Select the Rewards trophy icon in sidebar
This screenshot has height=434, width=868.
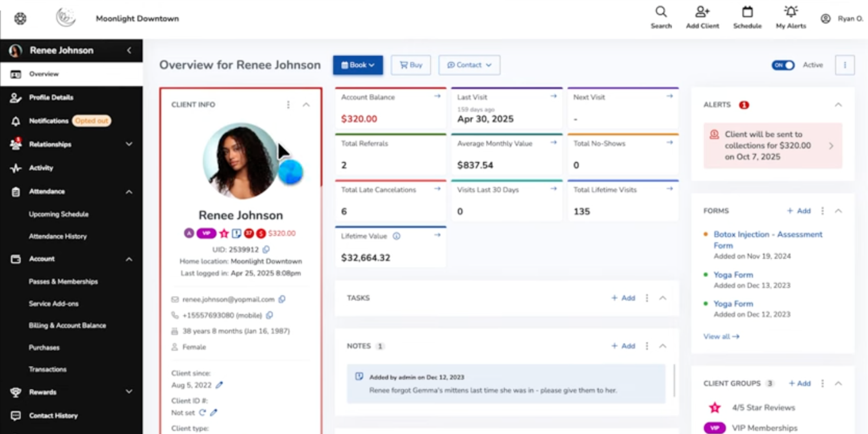coord(16,392)
